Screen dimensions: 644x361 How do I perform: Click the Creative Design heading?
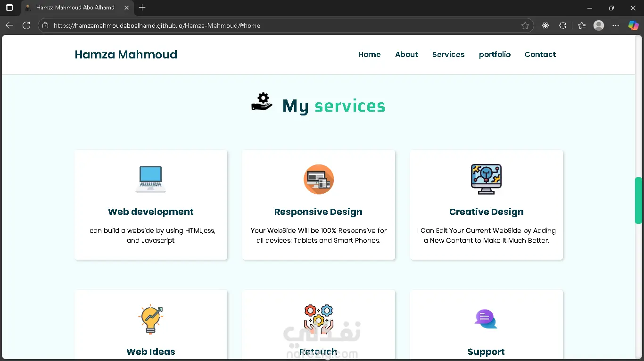[486, 212]
